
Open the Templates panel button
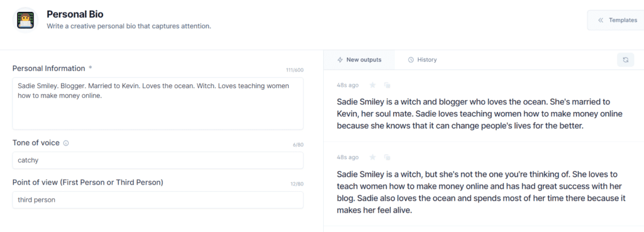[617, 20]
